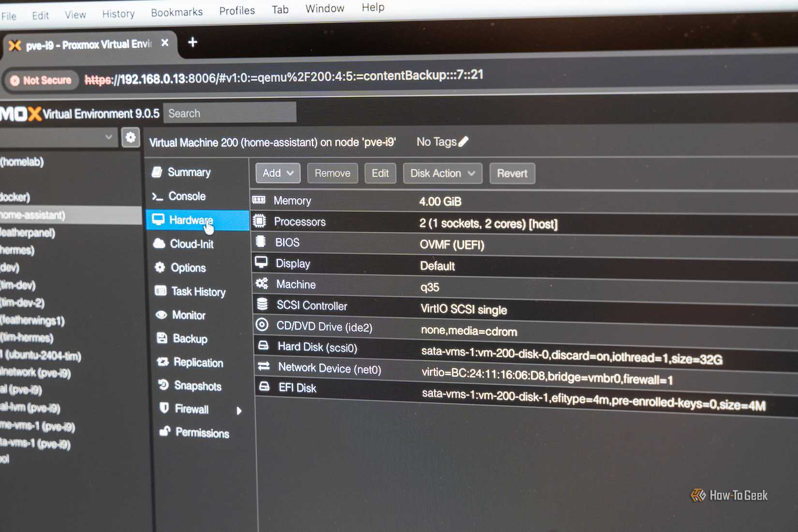The width and height of the screenshot is (798, 532).
Task: Select the featherpanel entry in tree
Action: [x=28, y=233]
